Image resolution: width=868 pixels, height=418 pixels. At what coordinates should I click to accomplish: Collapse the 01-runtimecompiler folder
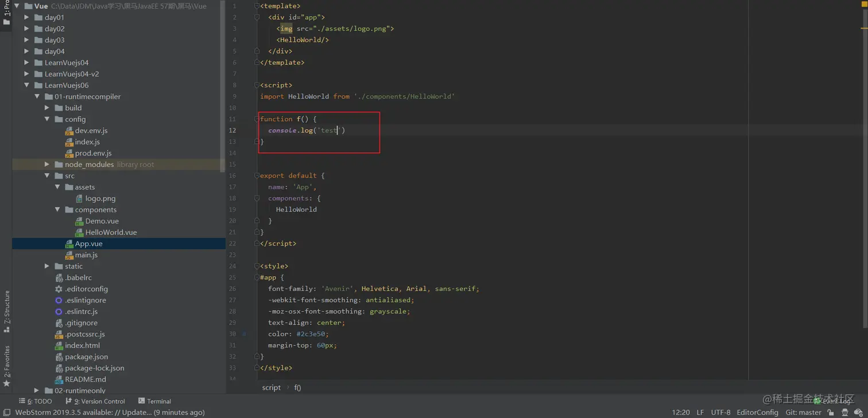point(37,96)
